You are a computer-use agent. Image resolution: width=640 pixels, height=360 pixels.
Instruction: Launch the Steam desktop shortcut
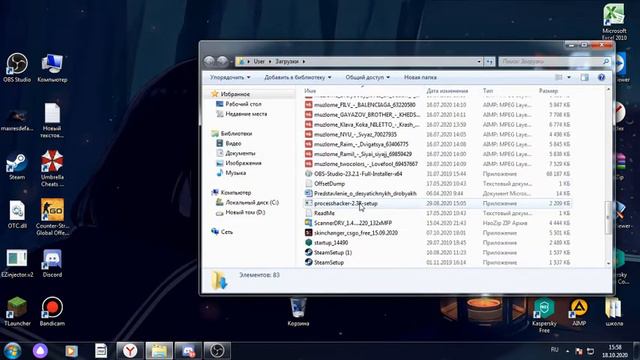click(x=17, y=166)
